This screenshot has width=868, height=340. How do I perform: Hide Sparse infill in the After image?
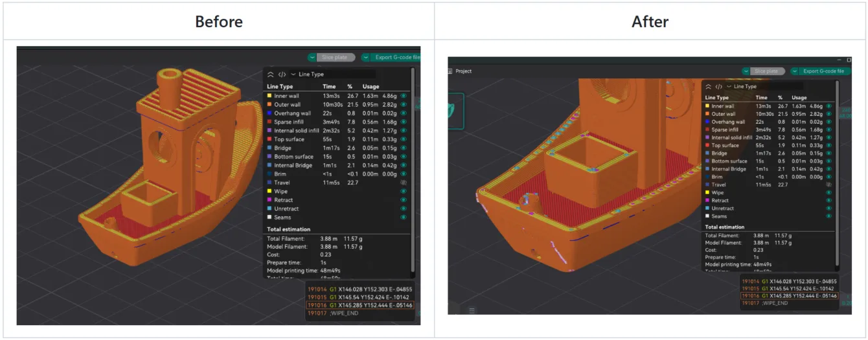[828, 130]
